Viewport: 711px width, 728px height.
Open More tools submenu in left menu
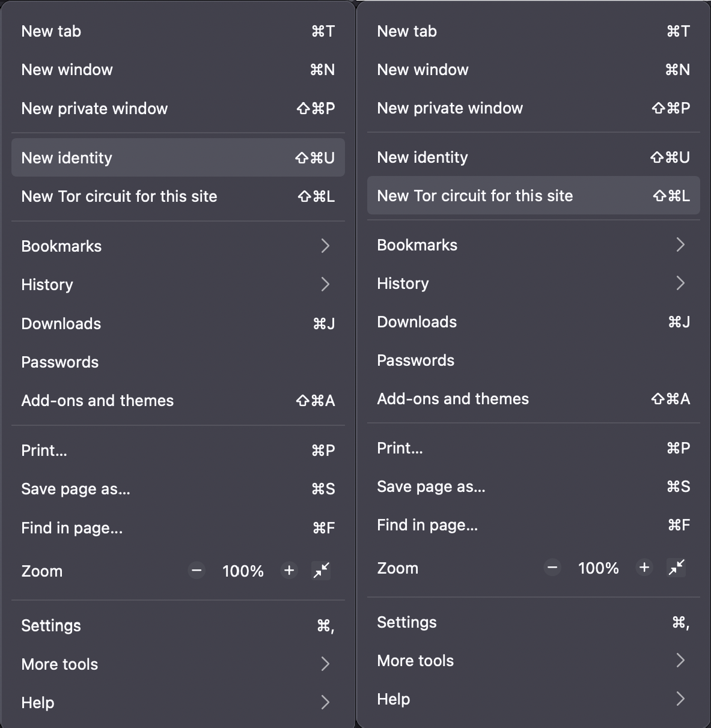[x=178, y=664]
